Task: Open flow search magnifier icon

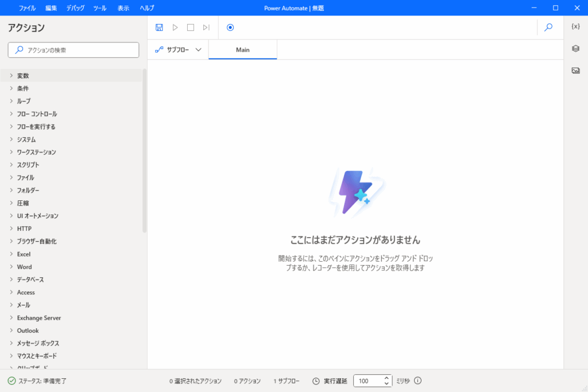Action: (x=548, y=27)
